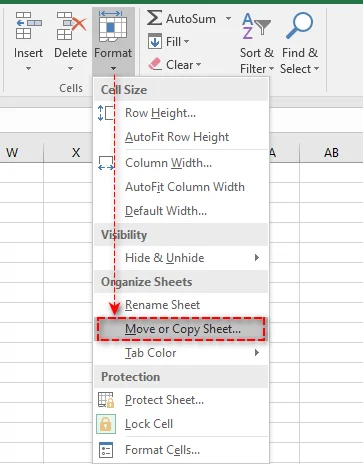Click the Column Width icon
This screenshot has height=464, width=363.
(x=106, y=163)
